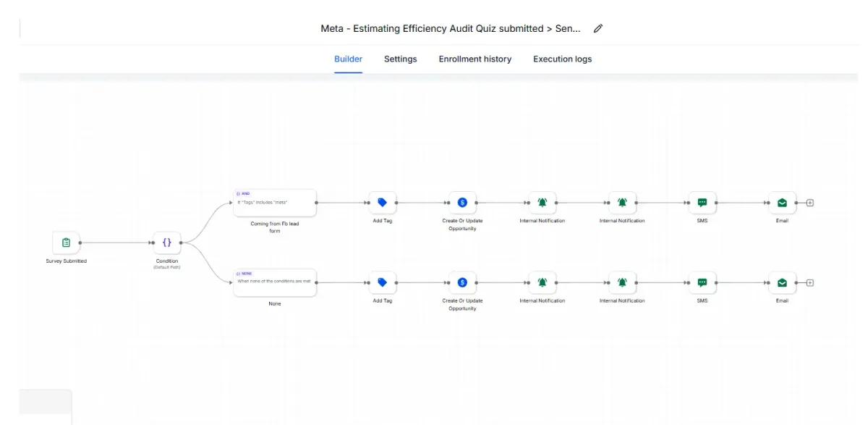Image resolution: width=868 pixels, height=425 pixels.
Task: Open the SMS action in the top branch
Action: click(x=702, y=203)
